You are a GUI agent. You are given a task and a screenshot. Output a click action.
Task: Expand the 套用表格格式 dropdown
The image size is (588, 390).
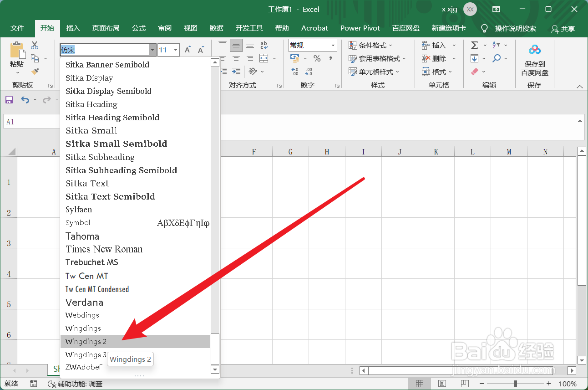[404, 59]
